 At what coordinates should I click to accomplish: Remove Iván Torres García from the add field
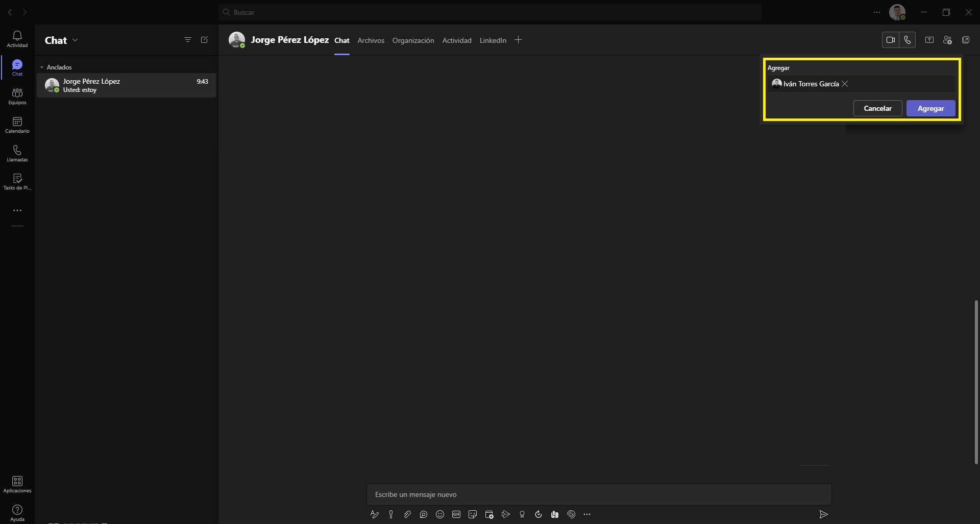tap(845, 84)
